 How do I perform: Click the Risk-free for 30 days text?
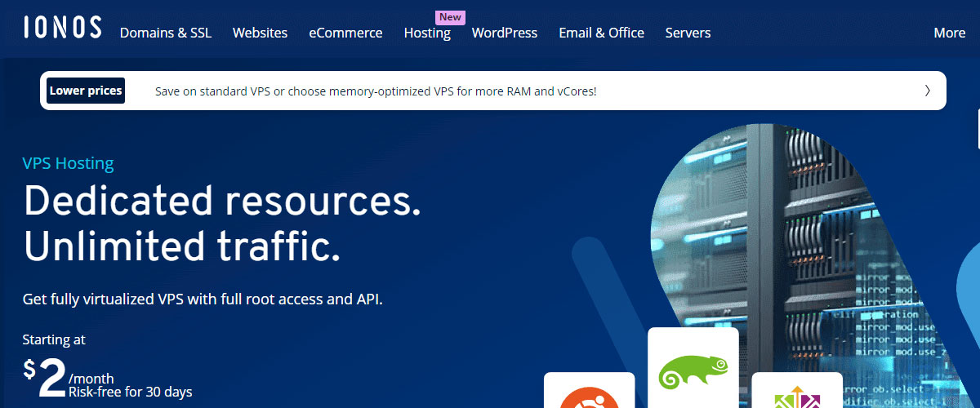131,392
